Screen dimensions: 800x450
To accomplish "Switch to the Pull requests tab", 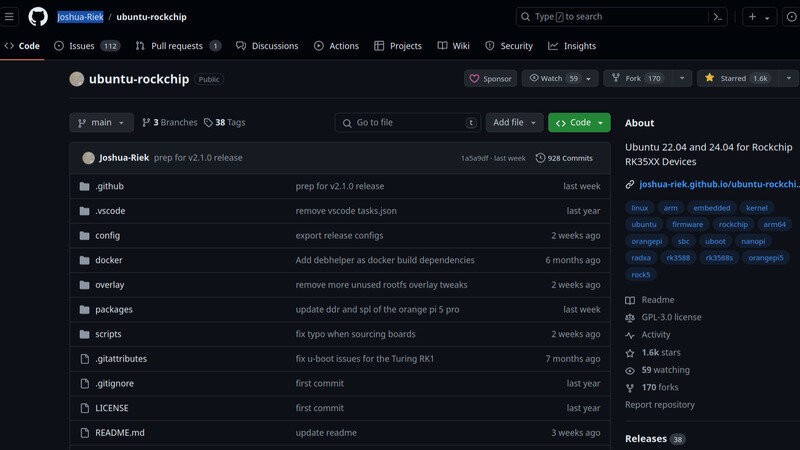I will (x=179, y=46).
